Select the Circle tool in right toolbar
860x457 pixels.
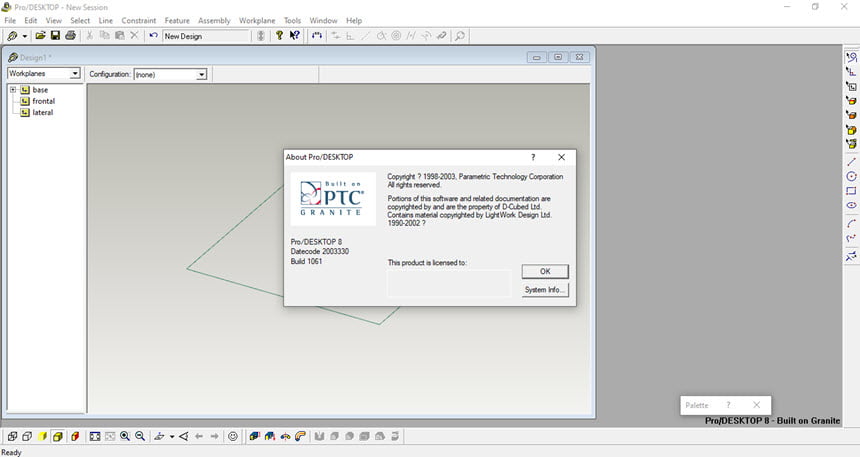coord(851,176)
